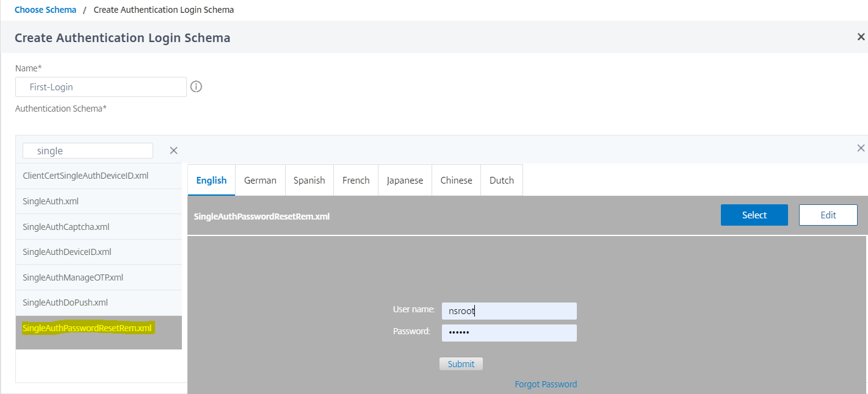
Task: Go back via Choose Schema breadcrumb
Action: 46,10
